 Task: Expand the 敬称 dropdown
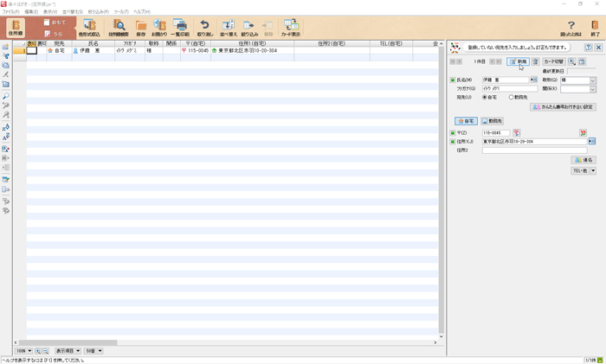592,80
